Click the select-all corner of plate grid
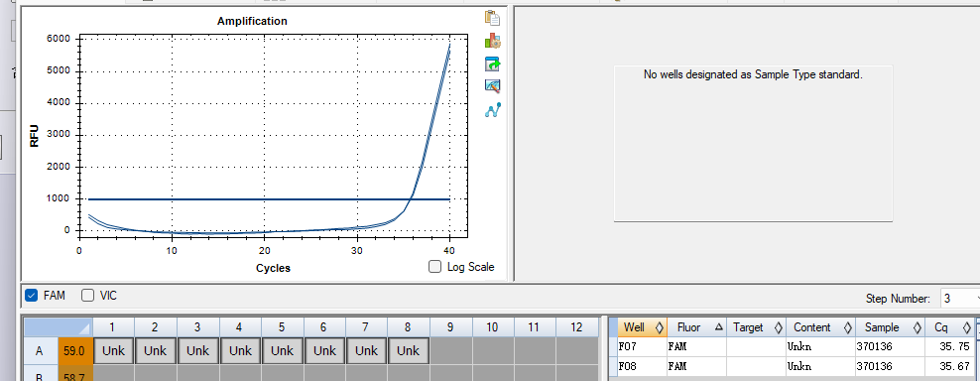Screen dimensions: 980x381 coord(59,327)
